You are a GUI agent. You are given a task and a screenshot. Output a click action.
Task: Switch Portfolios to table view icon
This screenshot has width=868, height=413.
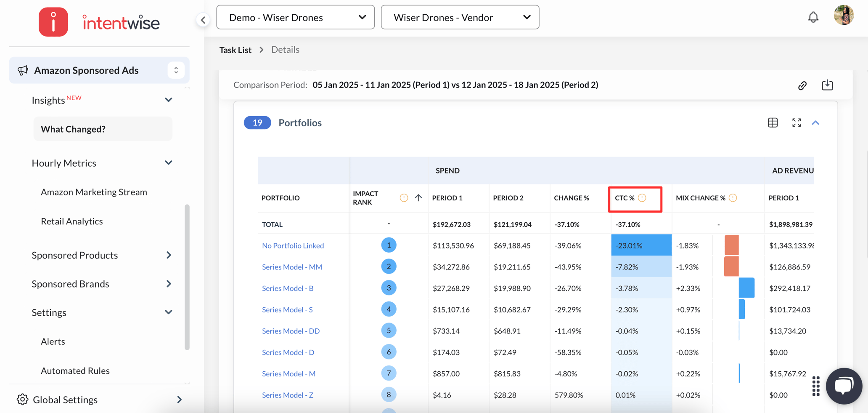click(x=773, y=123)
